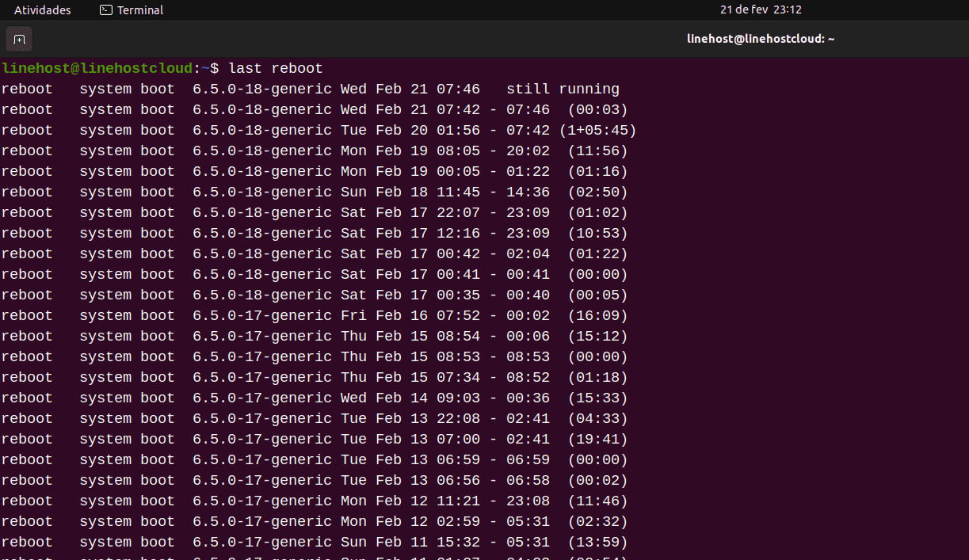Screen dimensions: 969x560
Task: Click the linehost@linehostcloud shell prompt
Action: pyautogui.click(x=97, y=69)
